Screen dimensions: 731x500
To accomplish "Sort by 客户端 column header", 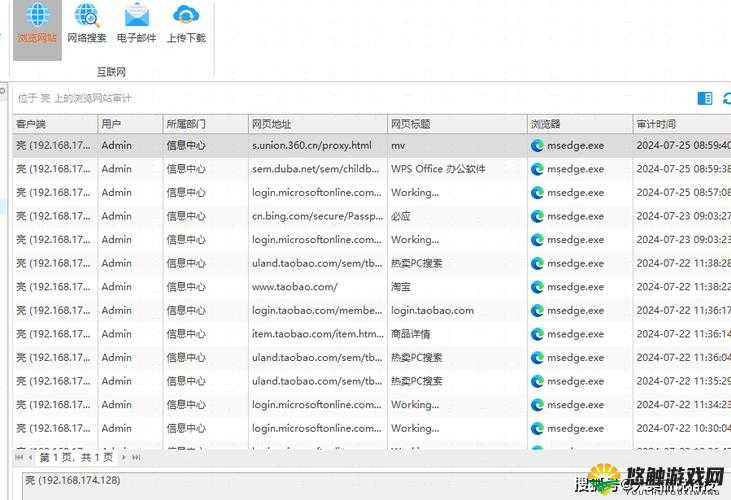I will coord(55,124).
